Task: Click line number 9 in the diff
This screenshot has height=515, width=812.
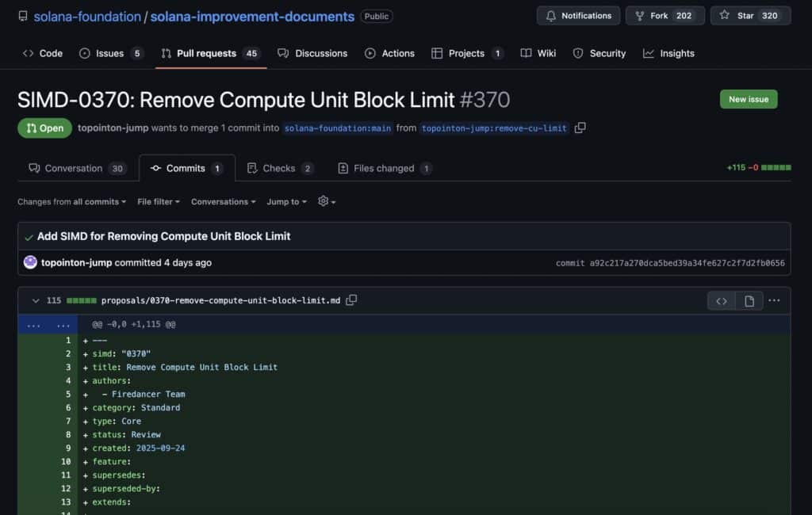Action: [x=68, y=448]
